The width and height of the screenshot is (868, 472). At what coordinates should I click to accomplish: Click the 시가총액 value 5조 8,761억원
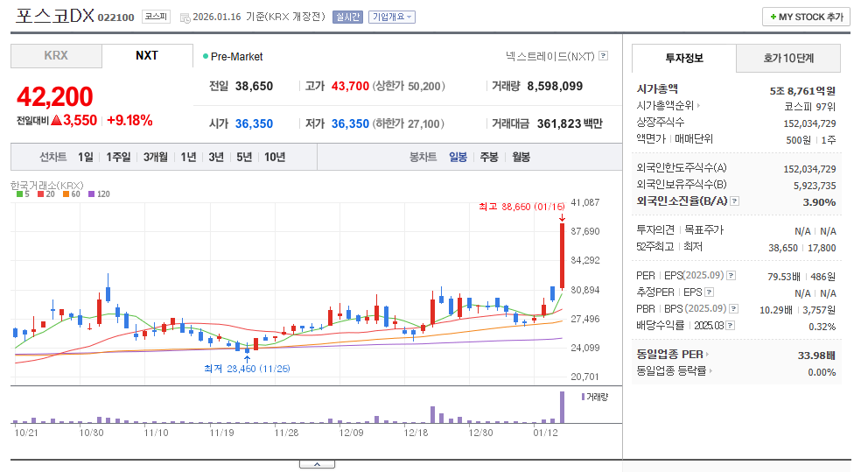click(x=802, y=91)
